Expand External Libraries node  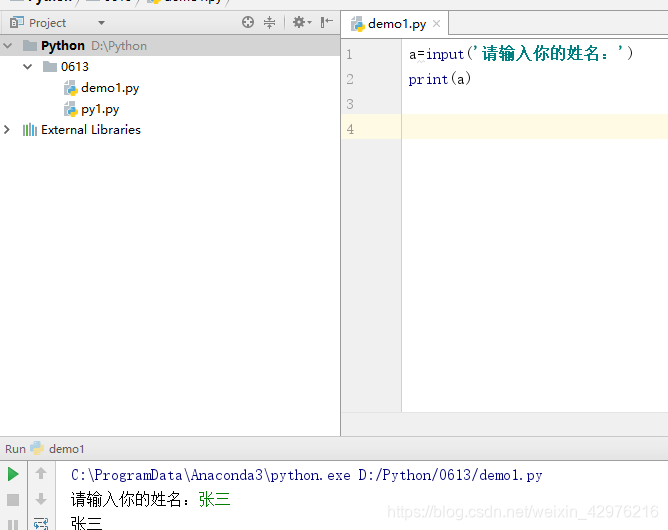7,130
